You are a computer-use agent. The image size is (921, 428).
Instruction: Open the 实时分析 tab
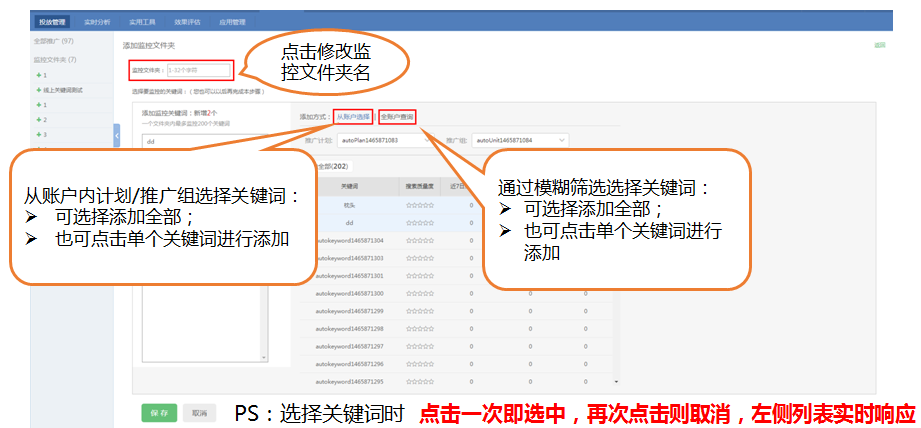(x=97, y=21)
